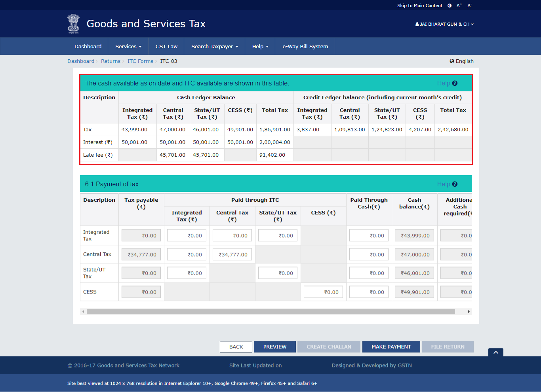Image resolution: width=541 pixels, height=392 pixels.
Task: Click Central Tax payable ₹34,777.00 field
Action: pos(141,255)
